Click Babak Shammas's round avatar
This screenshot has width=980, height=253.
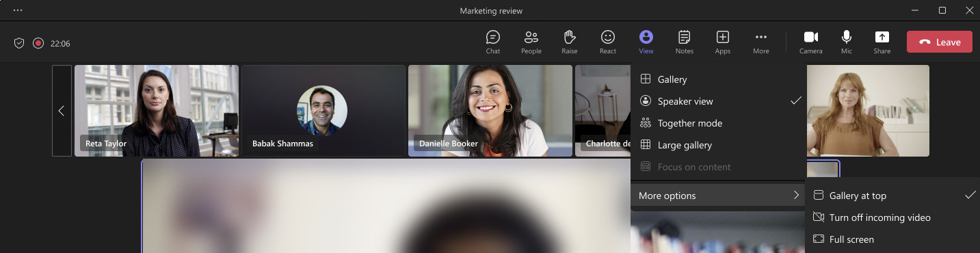(322, 111)
